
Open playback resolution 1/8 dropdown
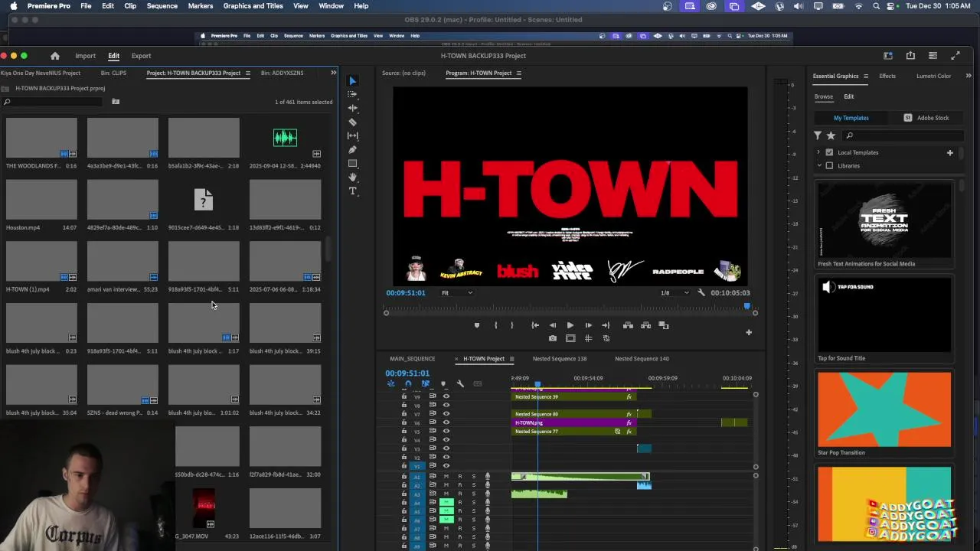675,292
